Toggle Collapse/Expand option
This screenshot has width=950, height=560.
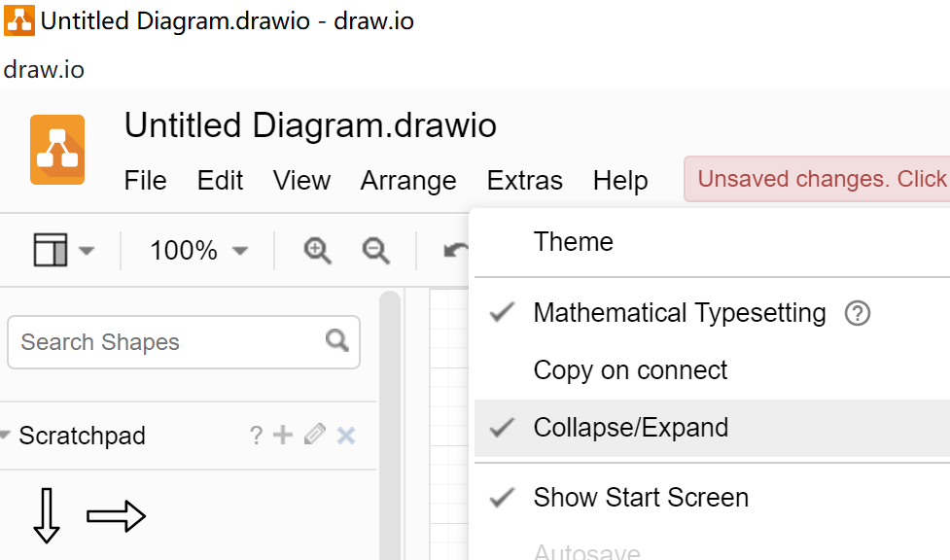712,428
